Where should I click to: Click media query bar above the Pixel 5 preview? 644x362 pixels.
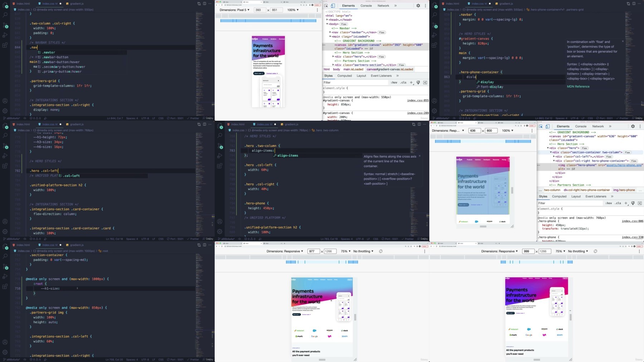coord(268,21)
